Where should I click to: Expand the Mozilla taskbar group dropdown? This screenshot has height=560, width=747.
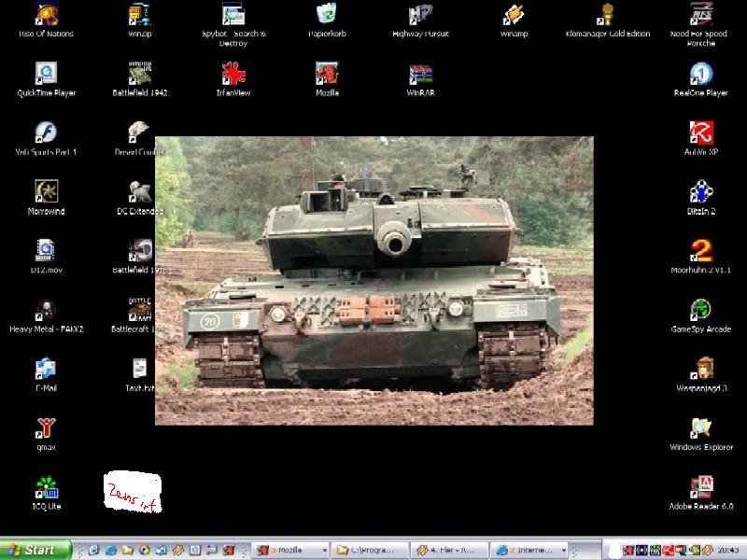tap(324, 551)
